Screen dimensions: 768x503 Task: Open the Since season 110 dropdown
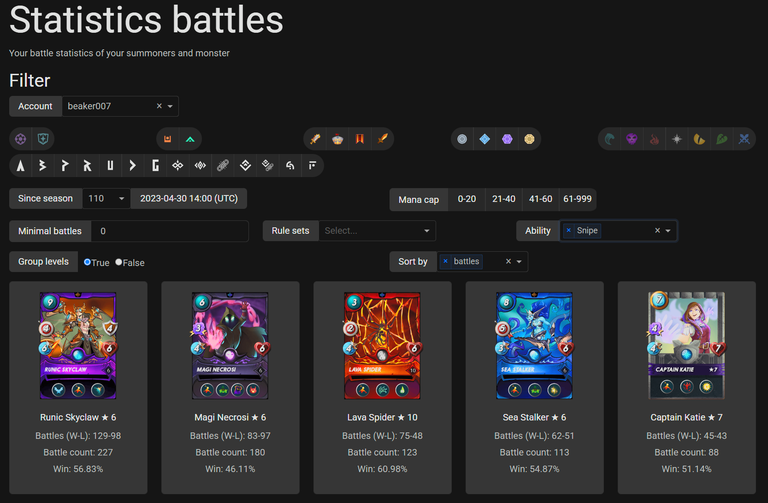pyautogui.click(x=106, y=198)
